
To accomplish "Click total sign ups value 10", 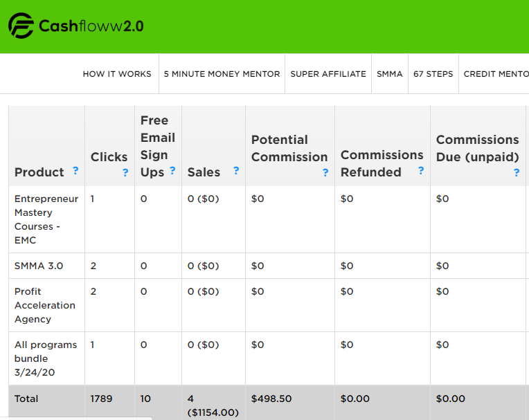I will click(x=145, y=399).
